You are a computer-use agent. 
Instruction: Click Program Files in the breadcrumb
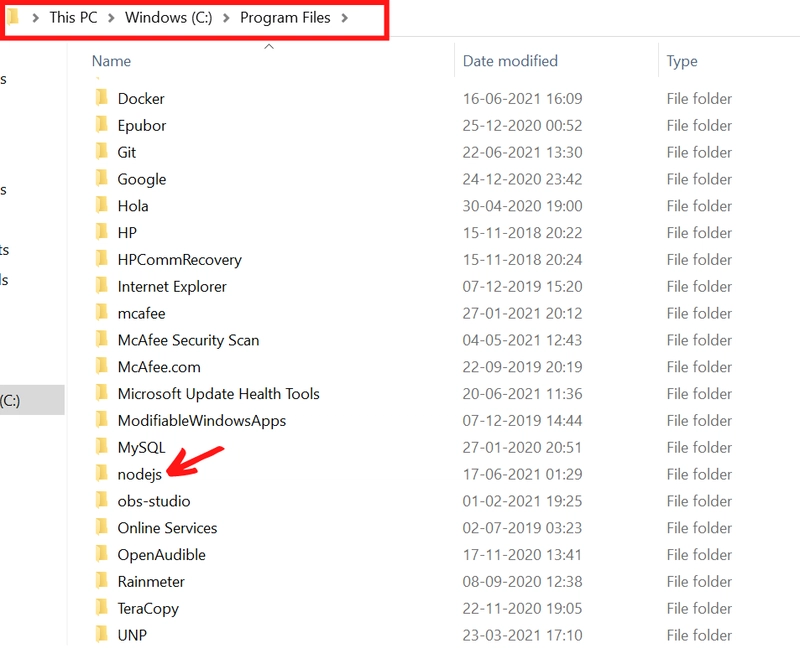click(x=285, y=17)
